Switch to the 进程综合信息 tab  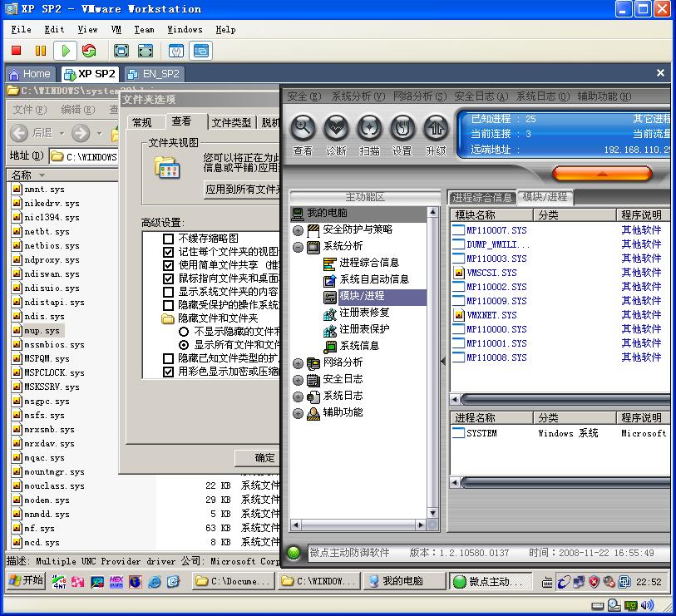click(x=482, y=198)
